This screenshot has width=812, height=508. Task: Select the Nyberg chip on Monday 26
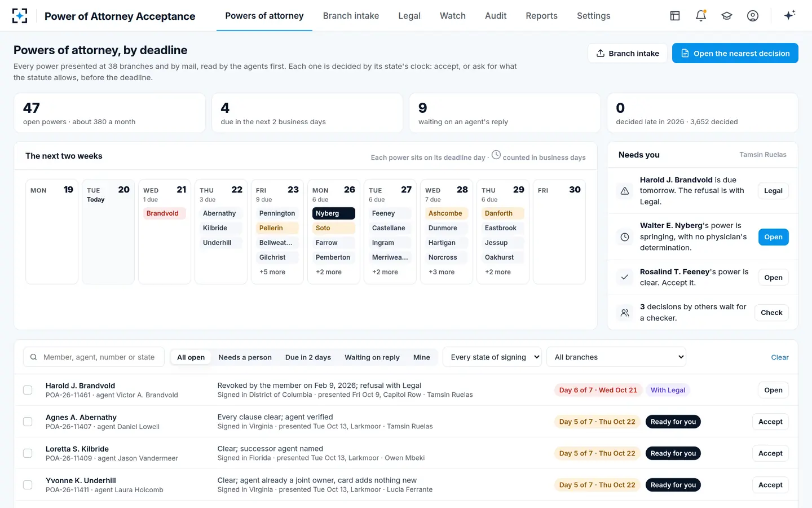tap(334, 213)
